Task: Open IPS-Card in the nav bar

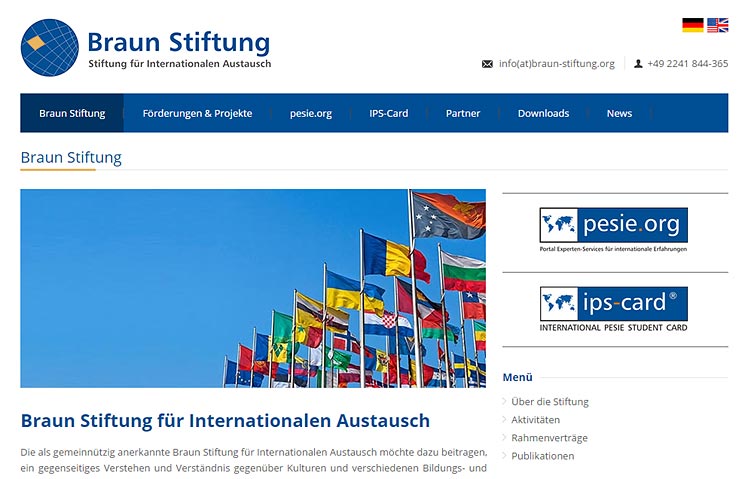Action: (388, 113)
